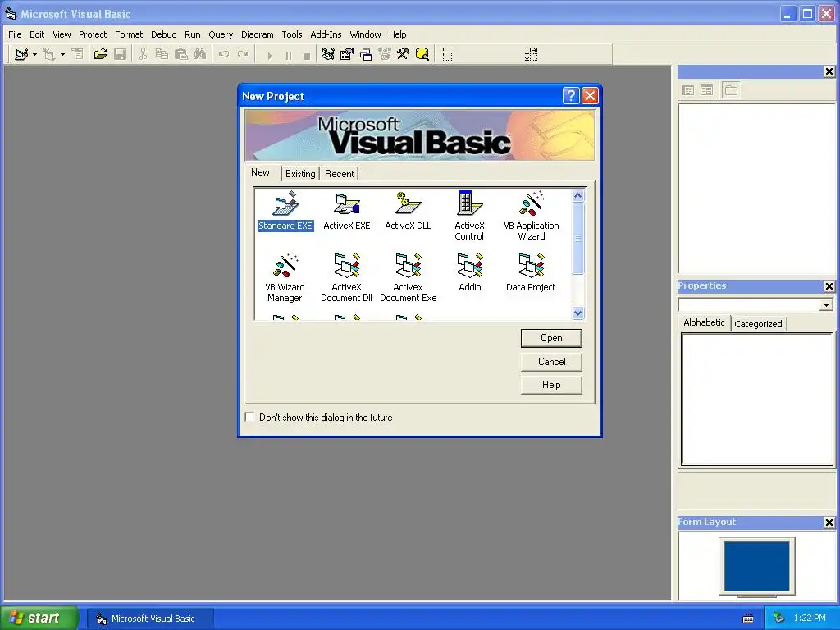Screen dimensions: 840x630
Task: Open the Format menu
Action: pos(129,34)
